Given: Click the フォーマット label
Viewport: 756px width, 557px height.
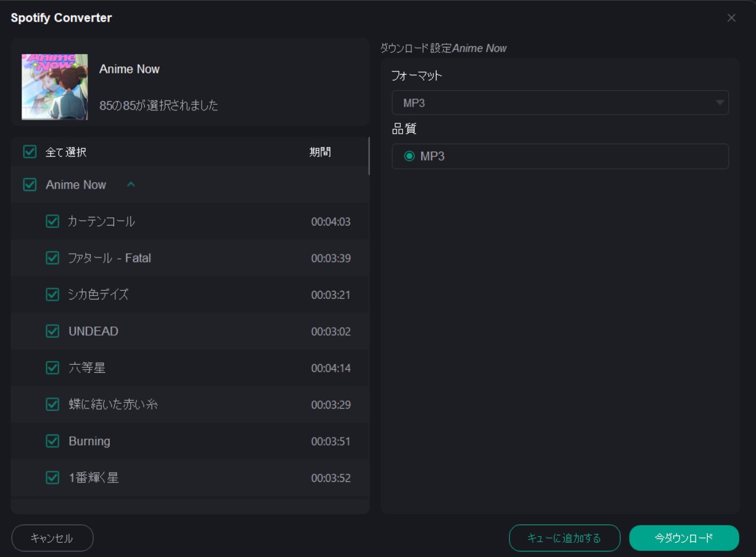Looking at the screenshot, I should pyautogui.click(x=417, y=76).
